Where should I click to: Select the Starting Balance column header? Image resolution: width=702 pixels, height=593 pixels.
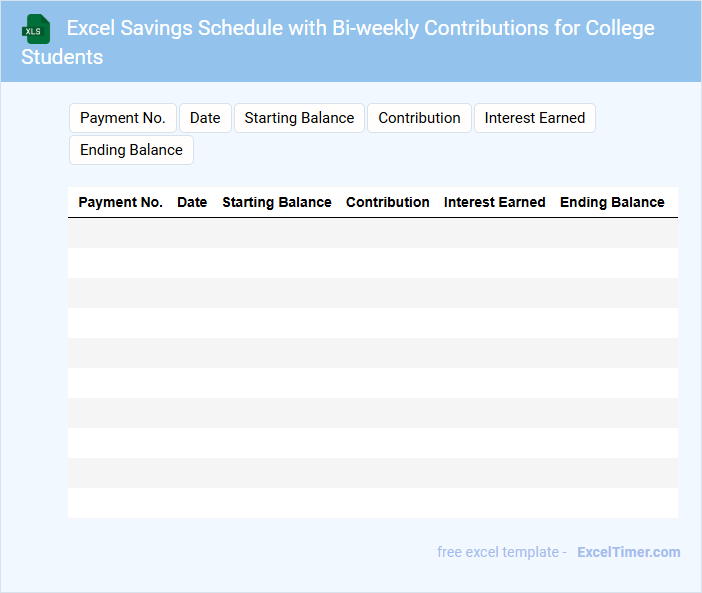[277, 202]
